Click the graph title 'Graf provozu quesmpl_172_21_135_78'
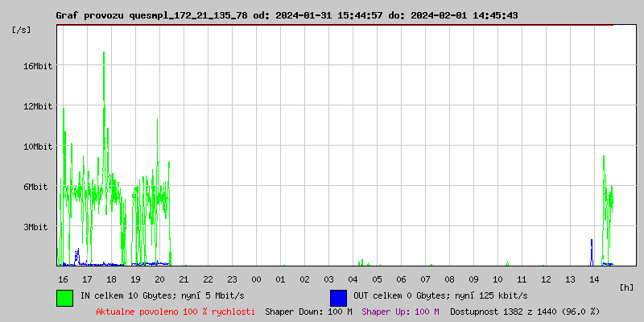 click(x=151, y=15)
